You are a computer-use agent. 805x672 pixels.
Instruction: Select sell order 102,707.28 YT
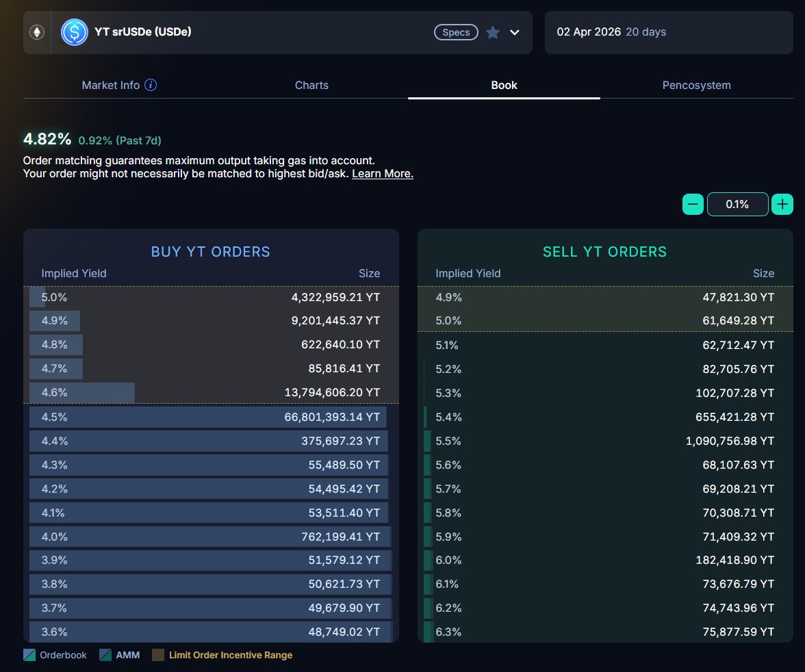coord(605,393)
